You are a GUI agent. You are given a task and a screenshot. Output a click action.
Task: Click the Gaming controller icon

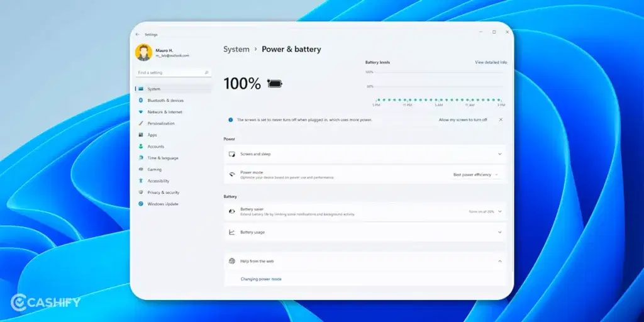tap(140, 169)
